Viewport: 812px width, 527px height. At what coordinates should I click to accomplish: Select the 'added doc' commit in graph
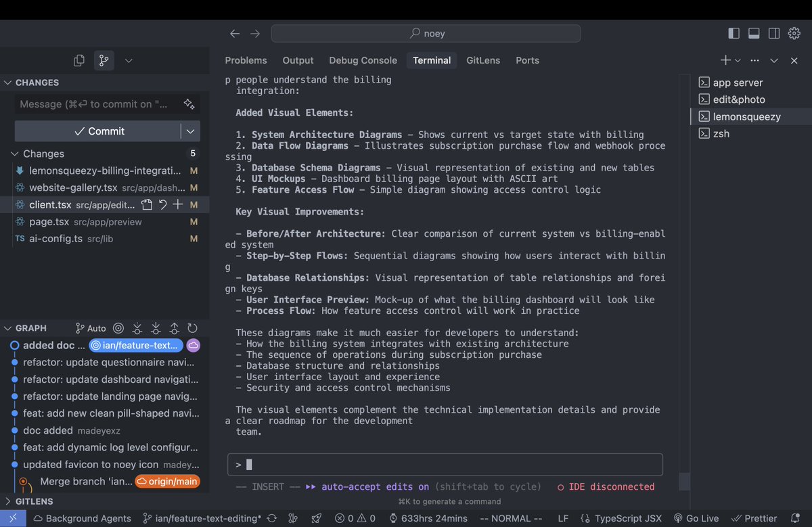54,345
